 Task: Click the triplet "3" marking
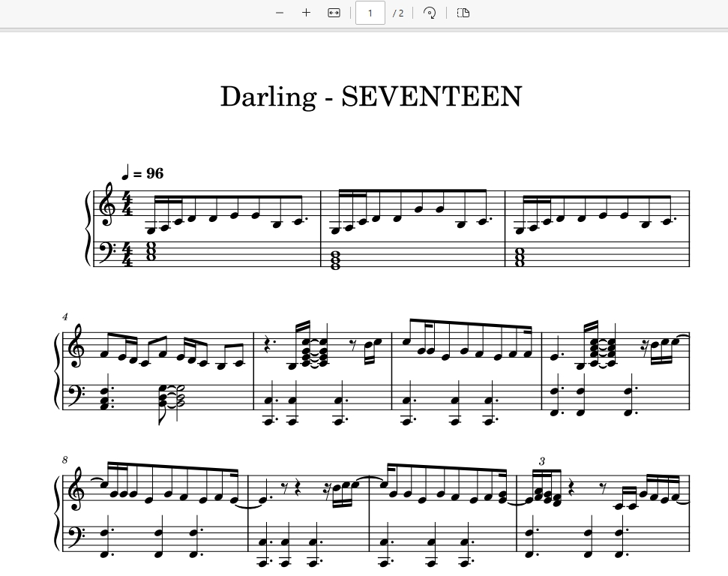click(x=542, y=461)
